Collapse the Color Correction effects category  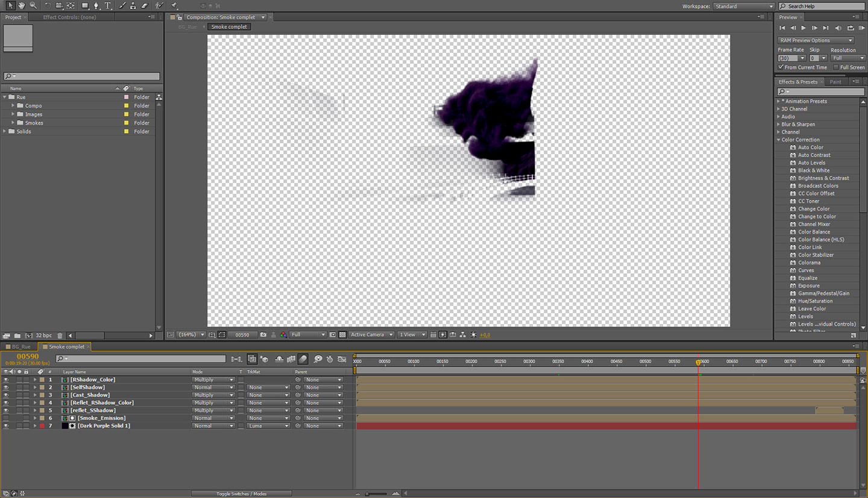779,140
